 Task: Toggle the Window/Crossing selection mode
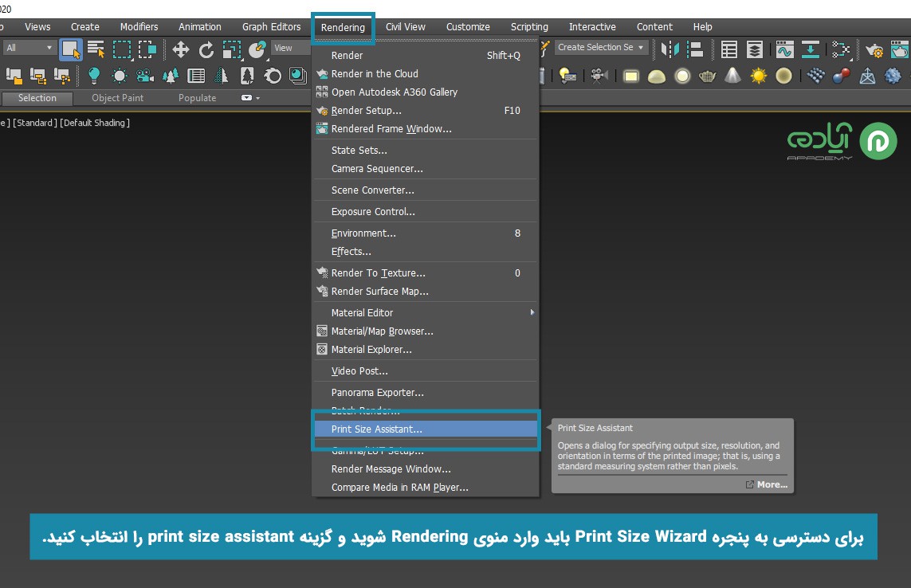tap(147, 49)
